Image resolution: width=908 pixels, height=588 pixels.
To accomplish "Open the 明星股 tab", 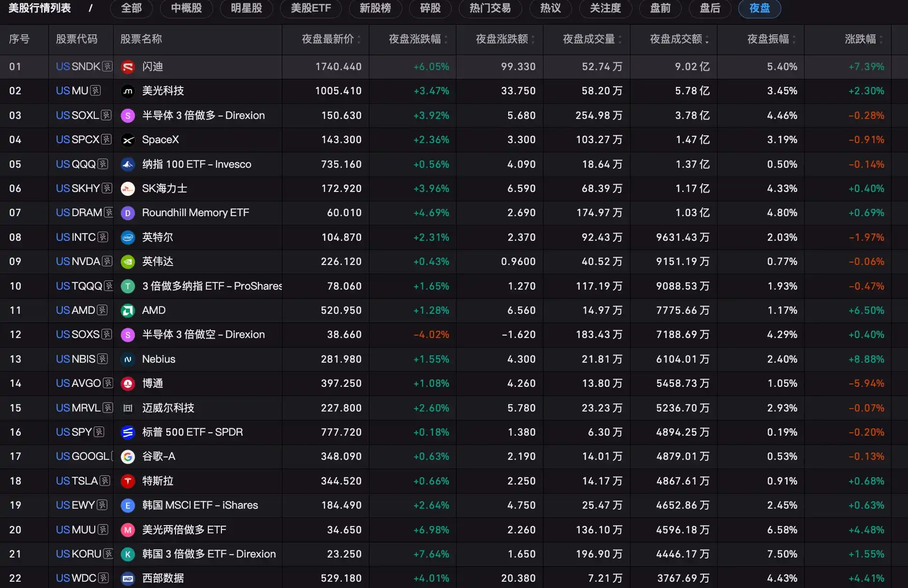I will pyautogui.click(x=247, y=8).
